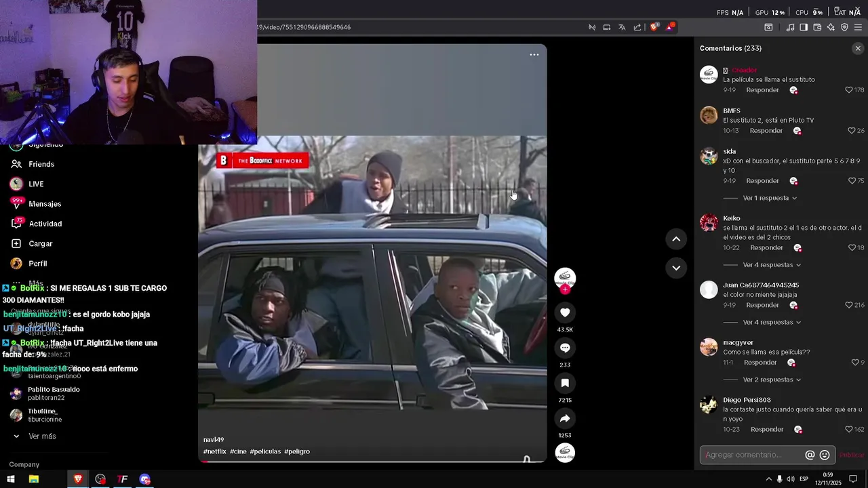Like the comment 'La película se llama el sustituto'

[848, 90]
